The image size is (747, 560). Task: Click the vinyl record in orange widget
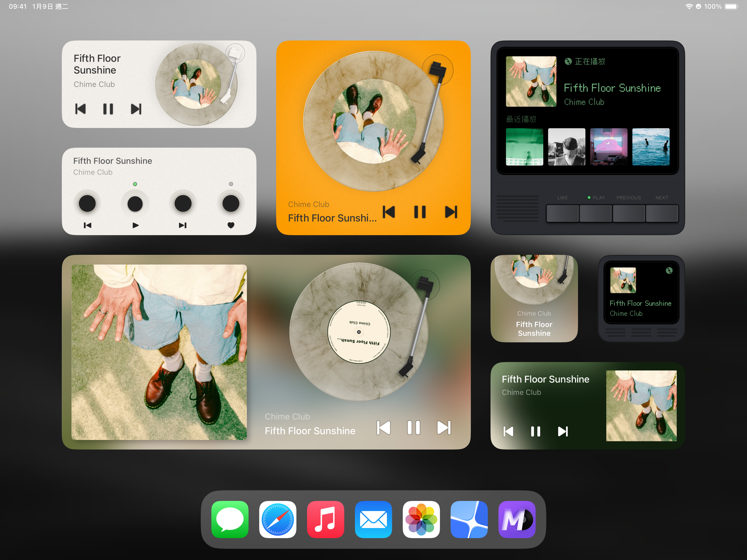coord(373,121)
